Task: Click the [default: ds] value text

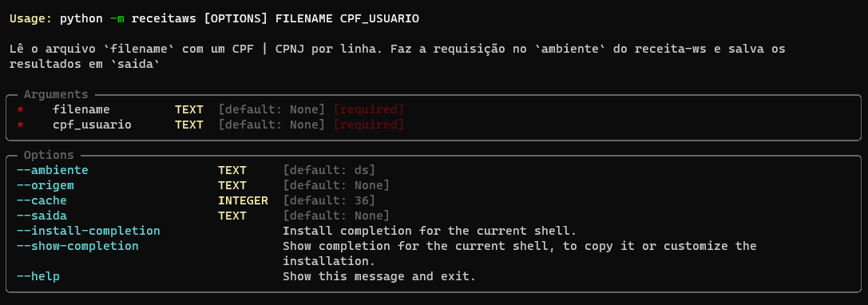Action: (329, 170)
